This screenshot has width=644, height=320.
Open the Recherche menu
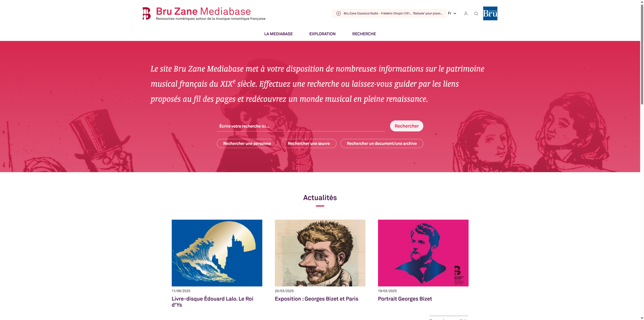[x=364, y=34]
